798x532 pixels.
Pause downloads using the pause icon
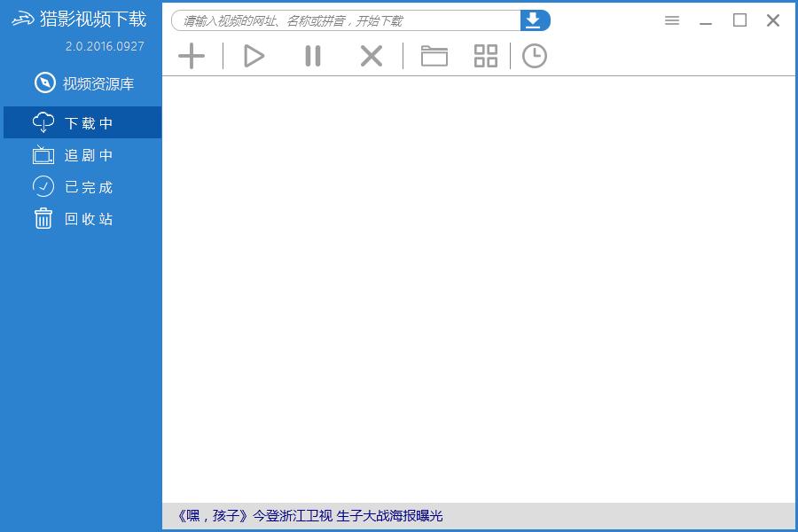[312, 56]
